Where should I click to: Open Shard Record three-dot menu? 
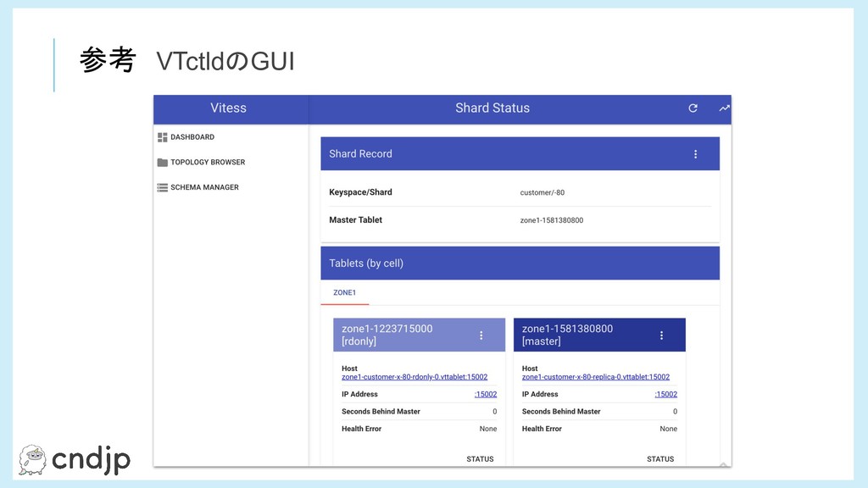tap(695, 154)
